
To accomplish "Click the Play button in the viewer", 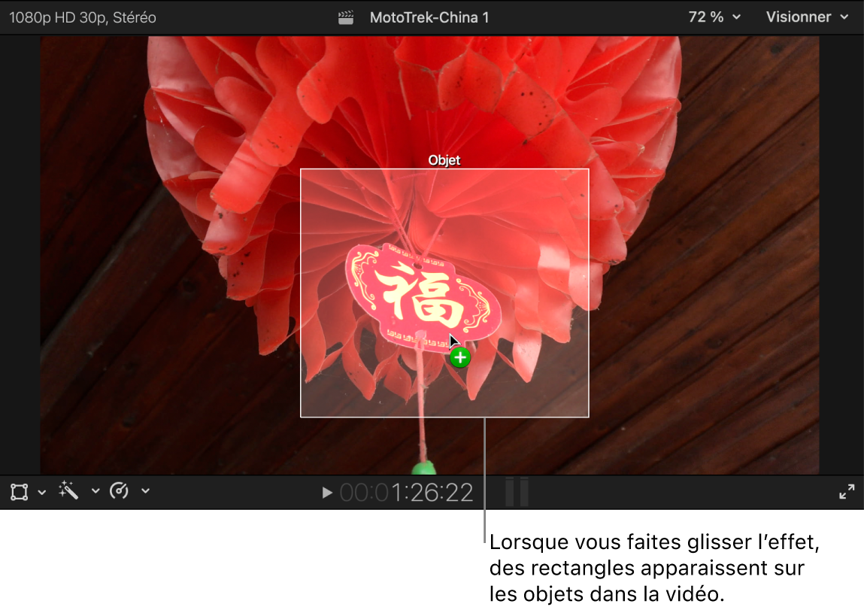I will [x=326, y=491].
